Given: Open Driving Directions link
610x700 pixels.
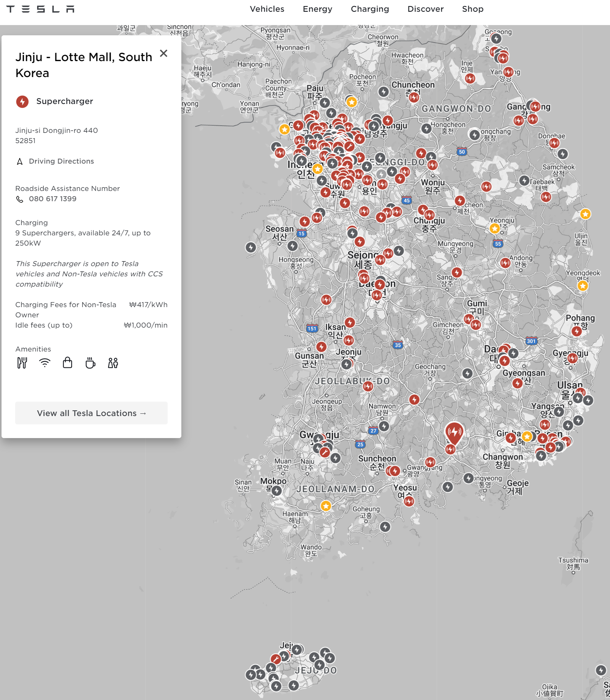Looking at the screenshot, I should coord(61,161).
